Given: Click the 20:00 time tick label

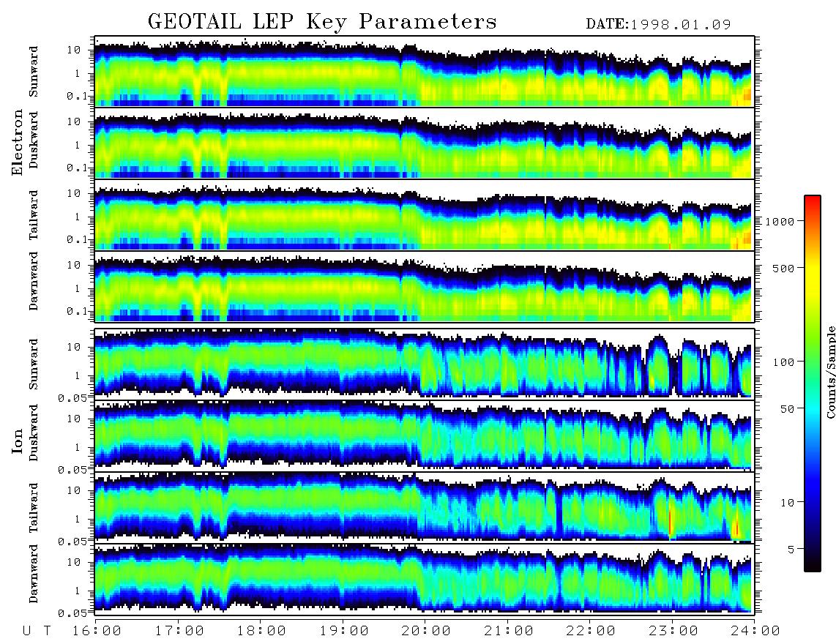Looking at the screenshot, I should (426, 631).
